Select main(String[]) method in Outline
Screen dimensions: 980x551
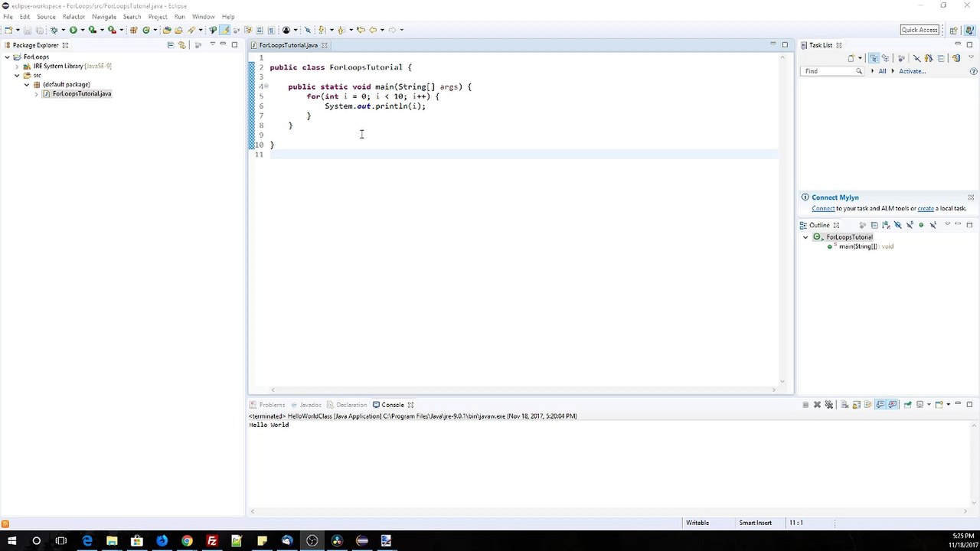point(860,246)
